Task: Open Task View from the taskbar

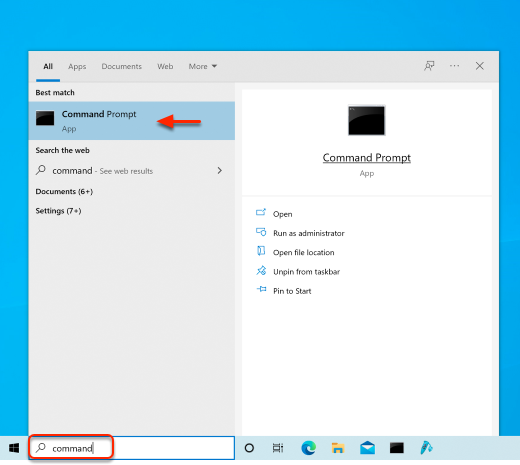Action: (x=278, y=448)
